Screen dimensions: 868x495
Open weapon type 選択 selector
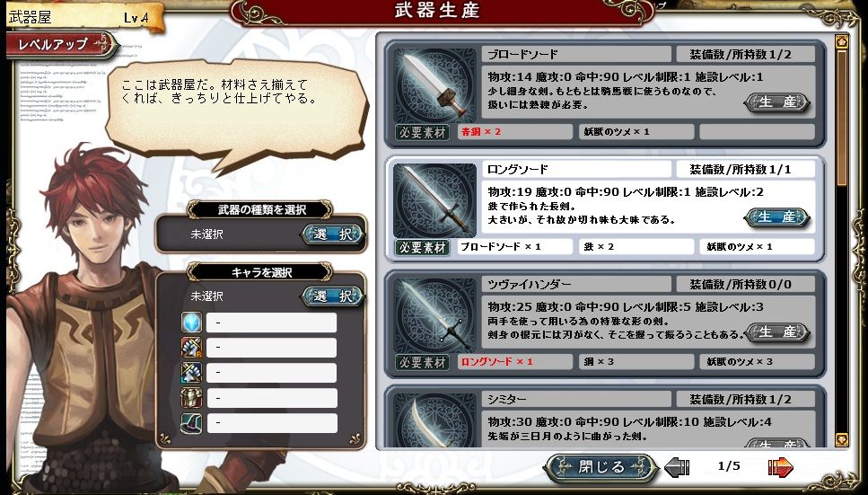tap(333, 234)
